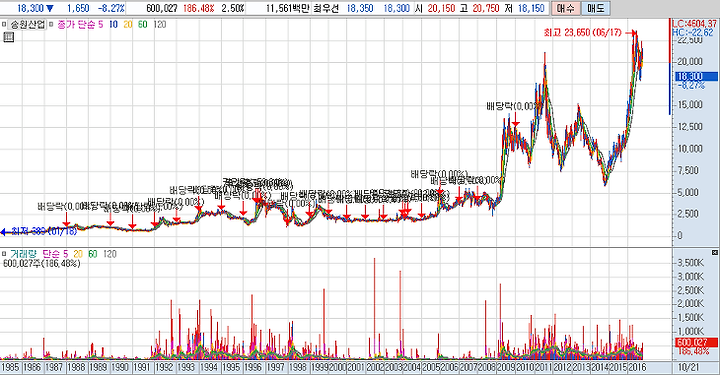Click the 2009 year label on time axis
Viewport: 720px width, 375px height.
[x=506, y=367]
